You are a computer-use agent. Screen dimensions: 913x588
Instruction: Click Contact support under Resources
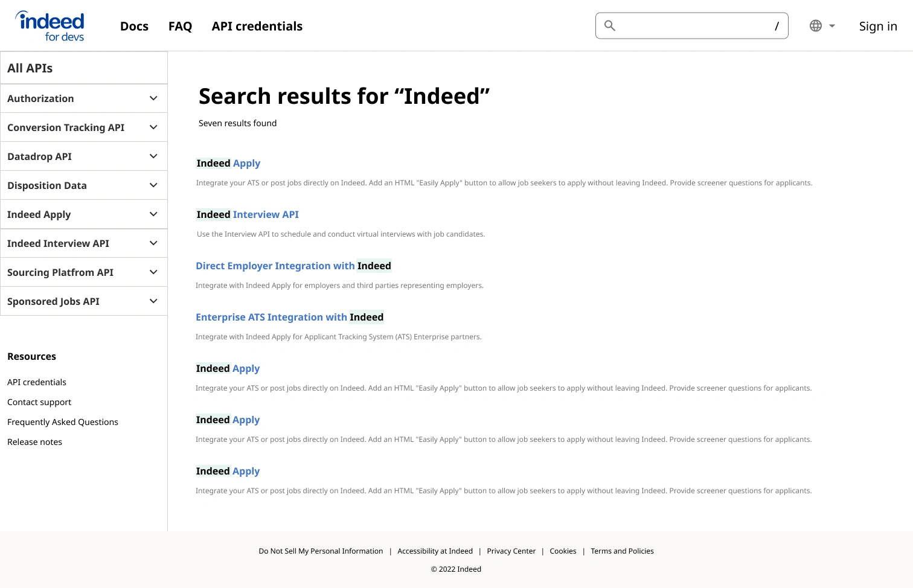(39, 402)
